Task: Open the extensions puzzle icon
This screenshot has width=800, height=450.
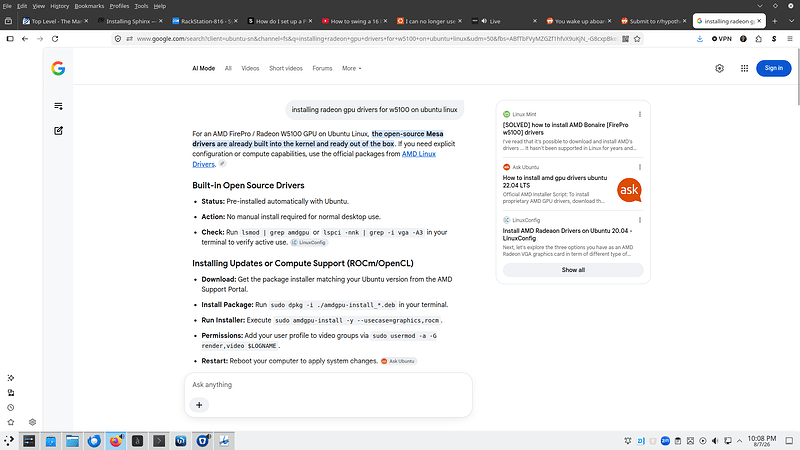Action: click(x=759, y=39)
